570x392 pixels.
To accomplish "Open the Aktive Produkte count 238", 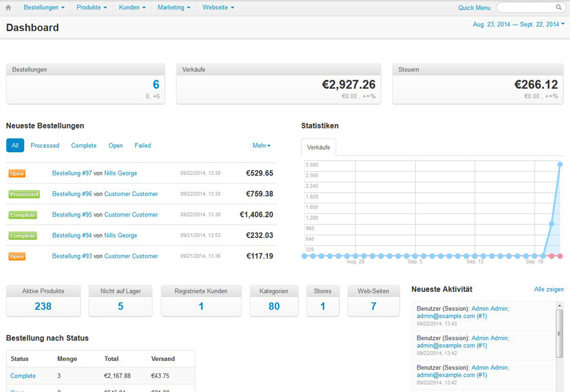I will pyautogui.click(x=43, y=306).
